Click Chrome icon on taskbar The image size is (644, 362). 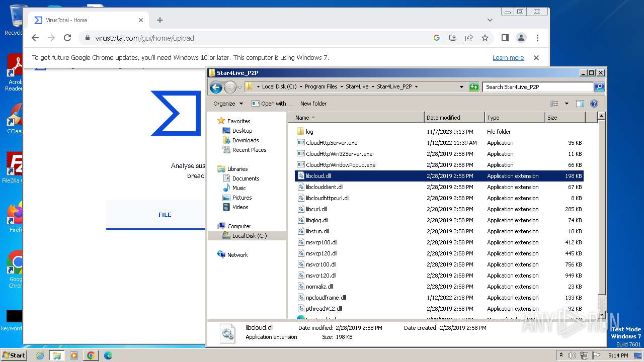pyautogui.click(x=91, y=355)
